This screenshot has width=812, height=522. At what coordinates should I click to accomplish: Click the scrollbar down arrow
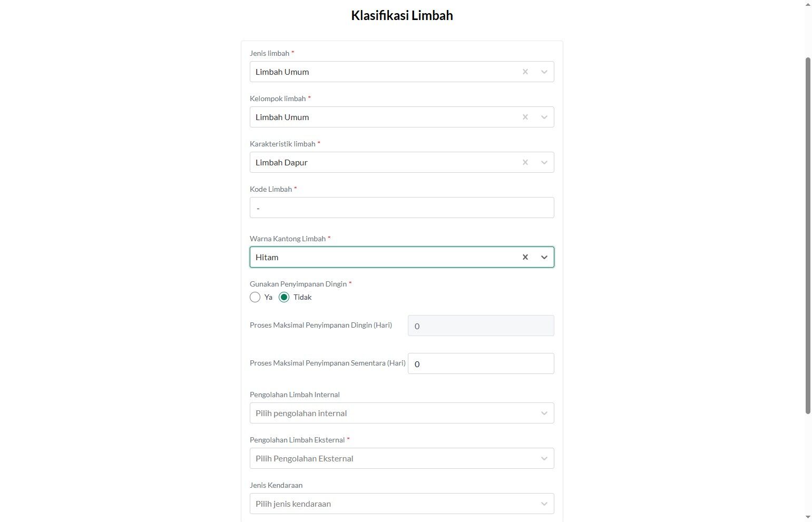pyautogui.click(x=808, y=517)
